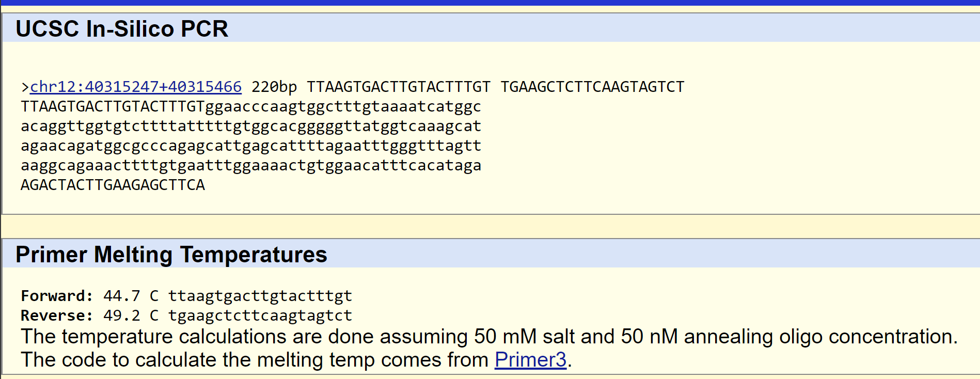Click lowercase reverse primer tgaagctcttcaagtagtct
The image size is (980, 379).
click(x=260, y=315)
